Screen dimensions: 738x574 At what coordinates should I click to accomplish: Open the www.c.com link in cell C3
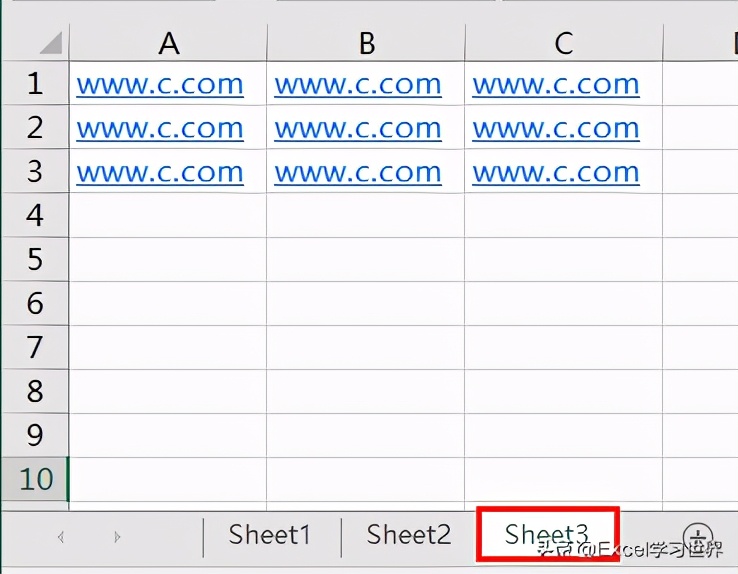556,173
